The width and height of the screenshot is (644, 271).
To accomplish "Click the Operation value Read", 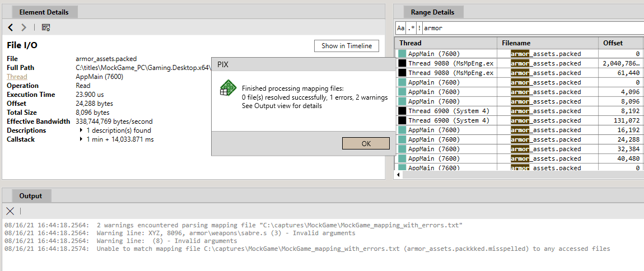I will [83, 86].
